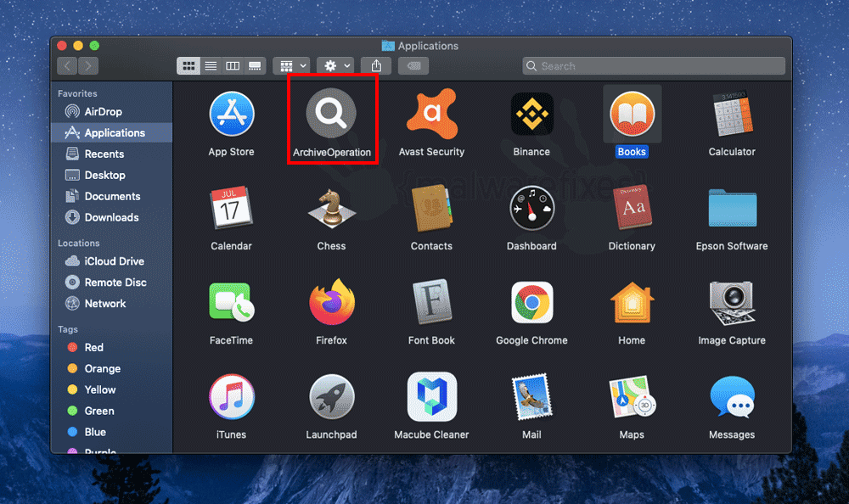Focus the Finder Search field
Viewport: 849px width, 504px height.
[654, 66]
